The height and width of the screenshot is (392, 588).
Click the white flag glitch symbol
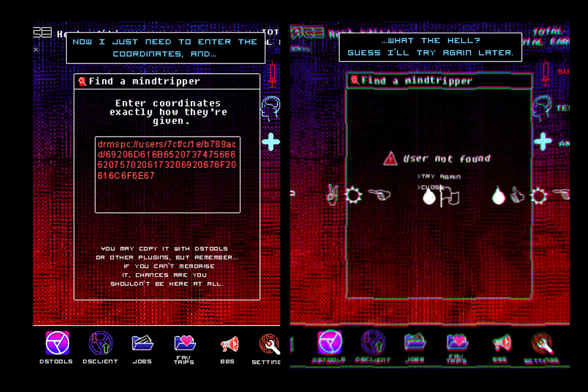click(450, 196)
